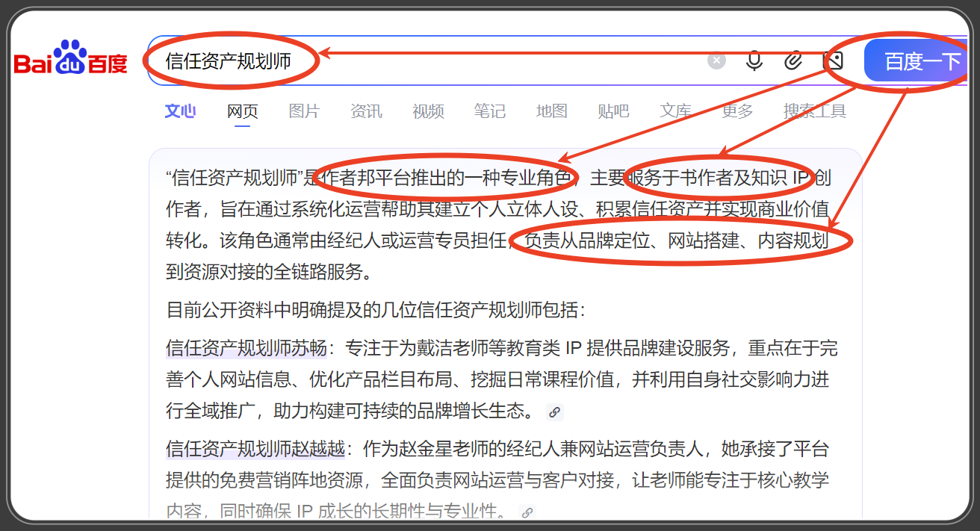
Task: Open the 图片 tab
Action: (x=304, y=111)
